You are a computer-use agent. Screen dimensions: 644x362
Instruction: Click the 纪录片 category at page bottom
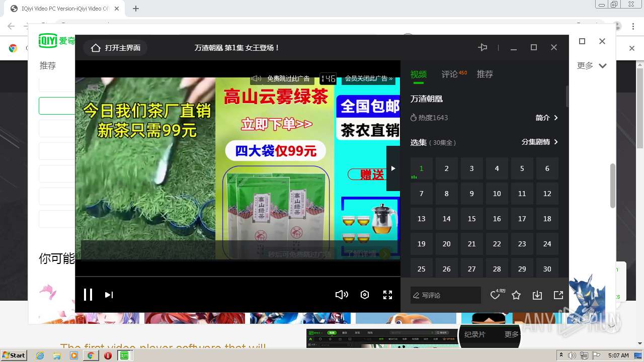tap(474, 334)
